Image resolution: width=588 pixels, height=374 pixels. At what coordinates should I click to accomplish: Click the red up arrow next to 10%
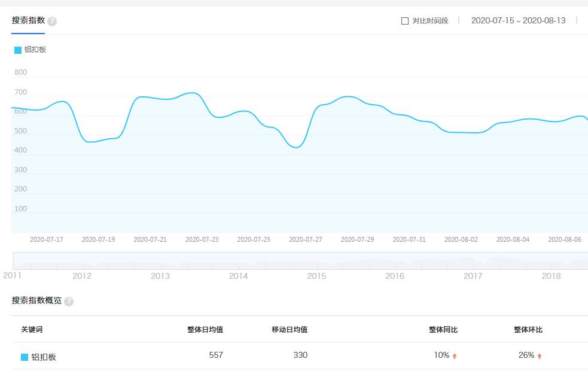coord(454,355)
